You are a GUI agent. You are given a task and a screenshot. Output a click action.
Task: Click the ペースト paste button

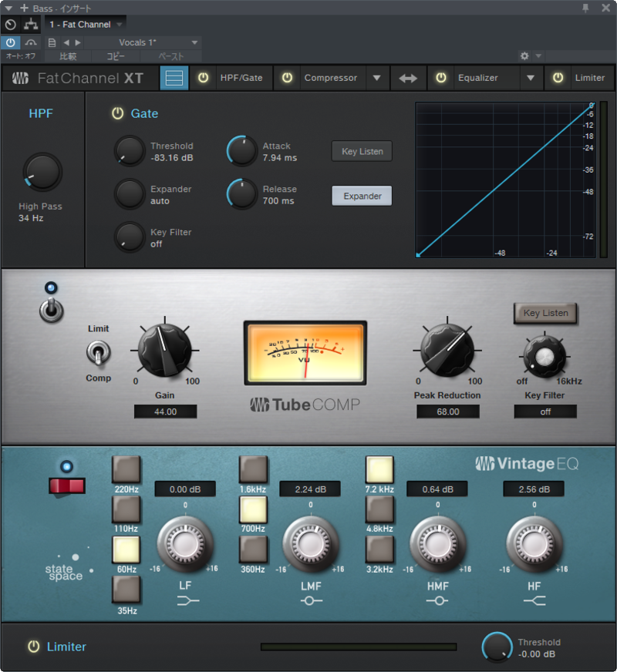click(171, 56)
